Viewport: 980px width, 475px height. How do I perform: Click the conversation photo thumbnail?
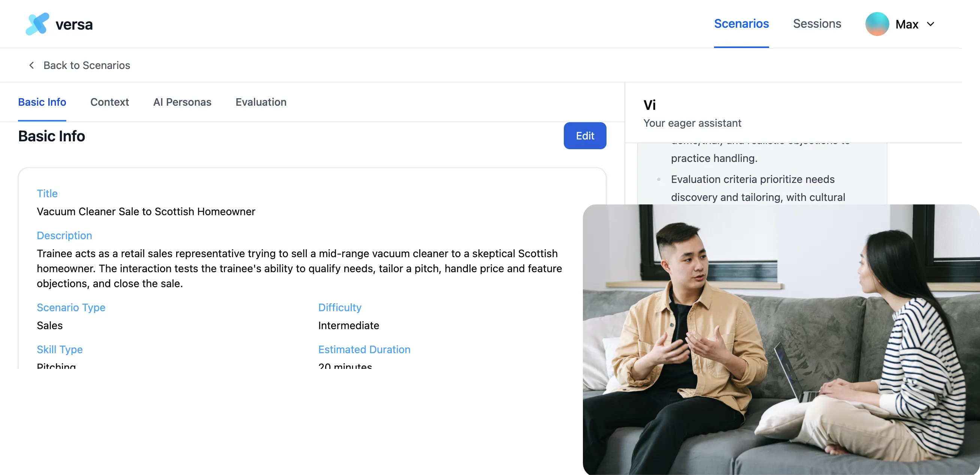coord(781,340)
